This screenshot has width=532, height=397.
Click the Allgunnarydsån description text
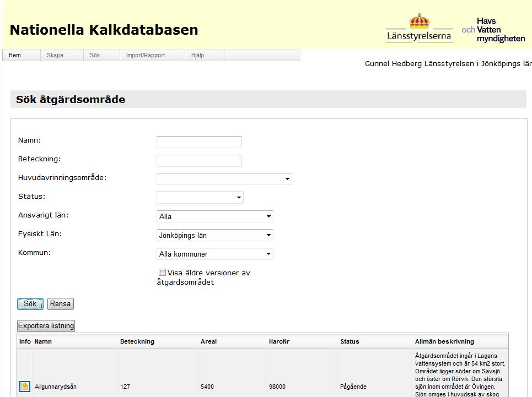[x=460, y=374]
